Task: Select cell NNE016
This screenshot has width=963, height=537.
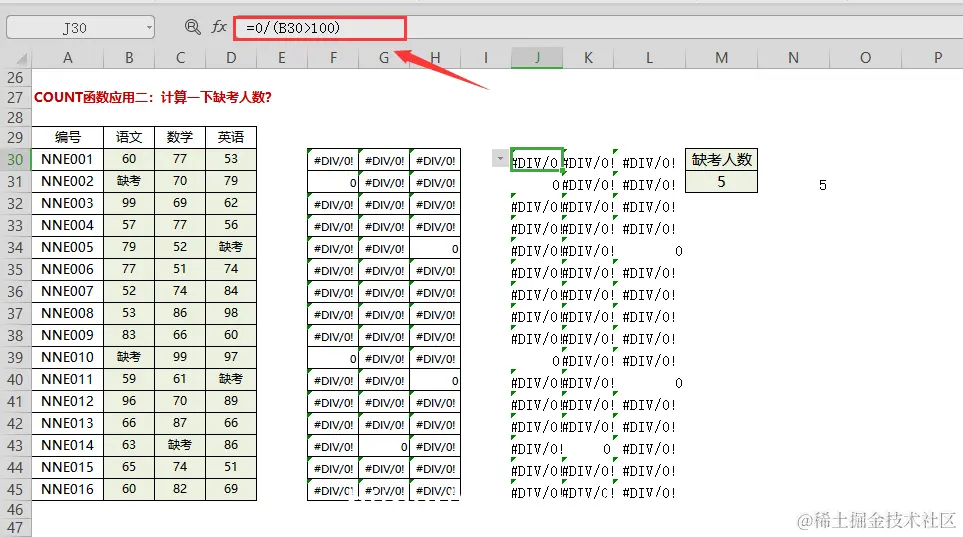Action: pos(68,489)
